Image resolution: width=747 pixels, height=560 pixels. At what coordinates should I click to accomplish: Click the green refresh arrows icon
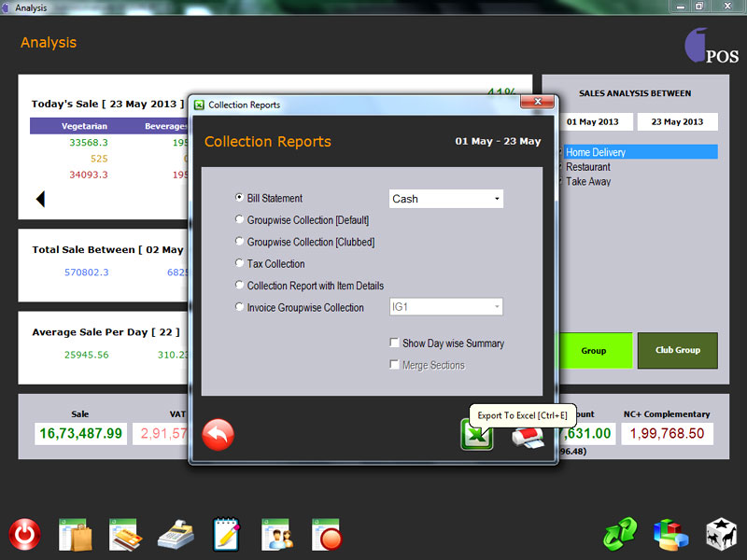point(619,535)
